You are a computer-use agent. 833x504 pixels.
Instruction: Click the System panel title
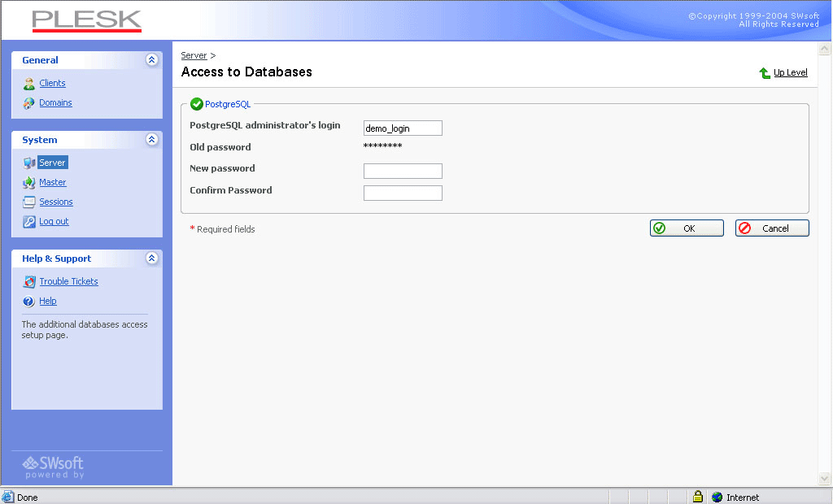pyautogui.click(x=39, y=140)
